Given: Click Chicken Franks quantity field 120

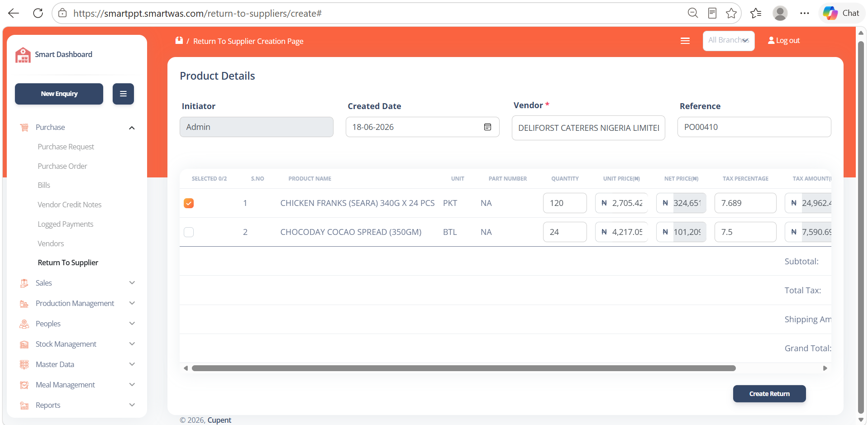Looking at the screenshot, I should [565, 203].
